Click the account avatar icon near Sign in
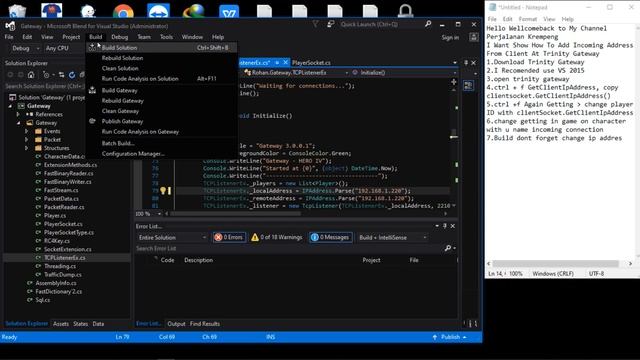 (473, 37)
